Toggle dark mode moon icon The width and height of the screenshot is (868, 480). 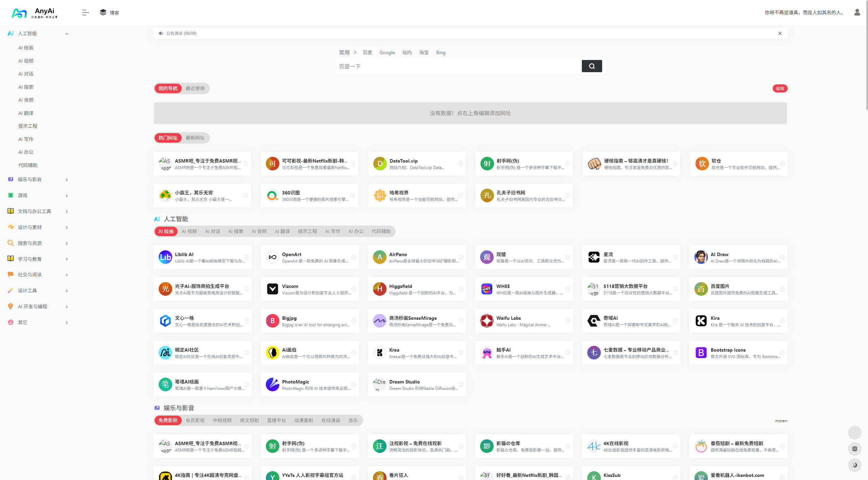(854, 465)
